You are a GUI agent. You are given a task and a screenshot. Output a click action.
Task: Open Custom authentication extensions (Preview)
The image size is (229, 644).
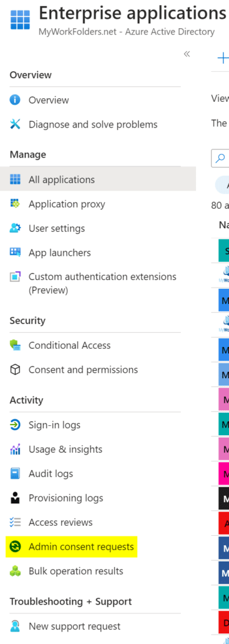(x=102, y=283)
